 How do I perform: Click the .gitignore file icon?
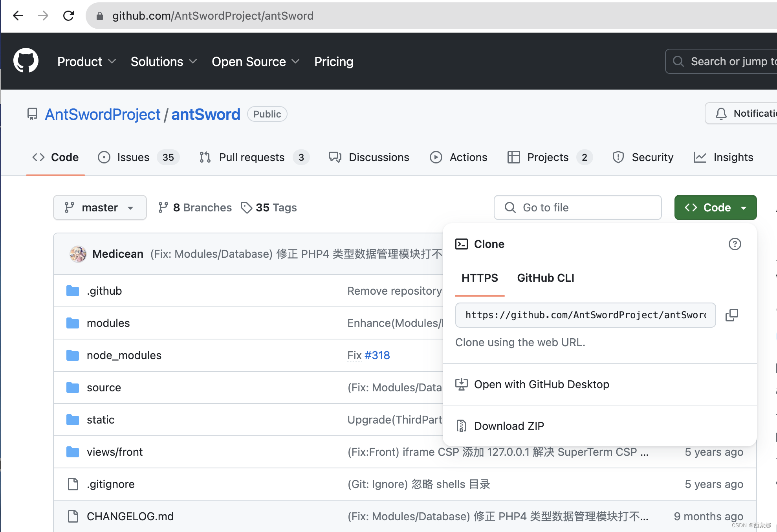click(73, 484)
